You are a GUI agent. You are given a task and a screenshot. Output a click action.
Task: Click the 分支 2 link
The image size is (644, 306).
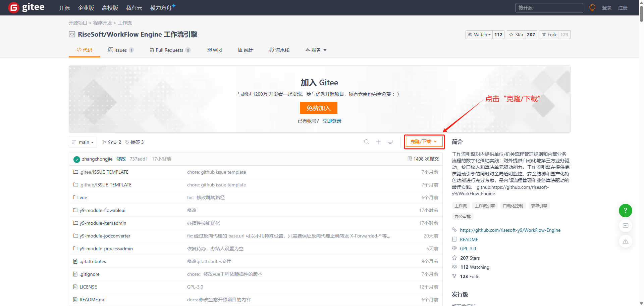(x=112, y=142)
